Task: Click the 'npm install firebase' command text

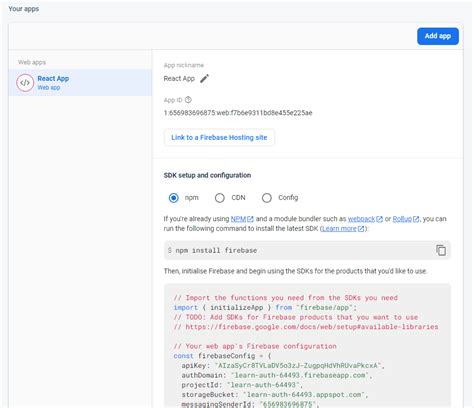Action: coord(216,250)
